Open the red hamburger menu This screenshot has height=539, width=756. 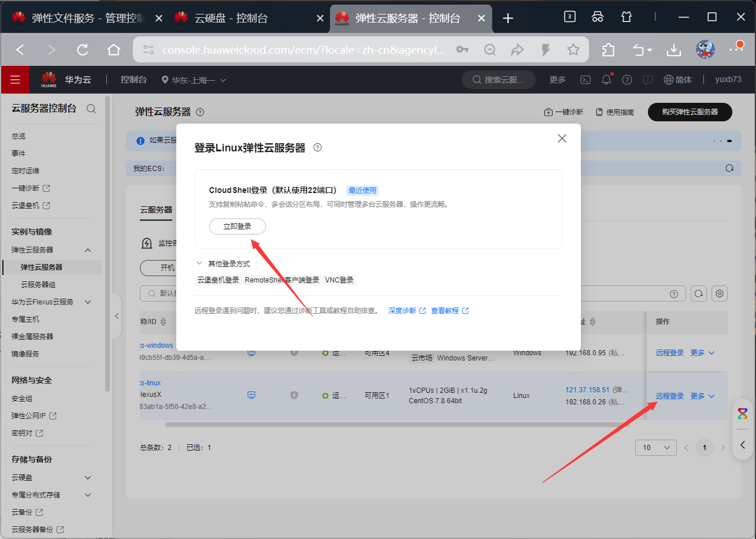pos(15,80)
